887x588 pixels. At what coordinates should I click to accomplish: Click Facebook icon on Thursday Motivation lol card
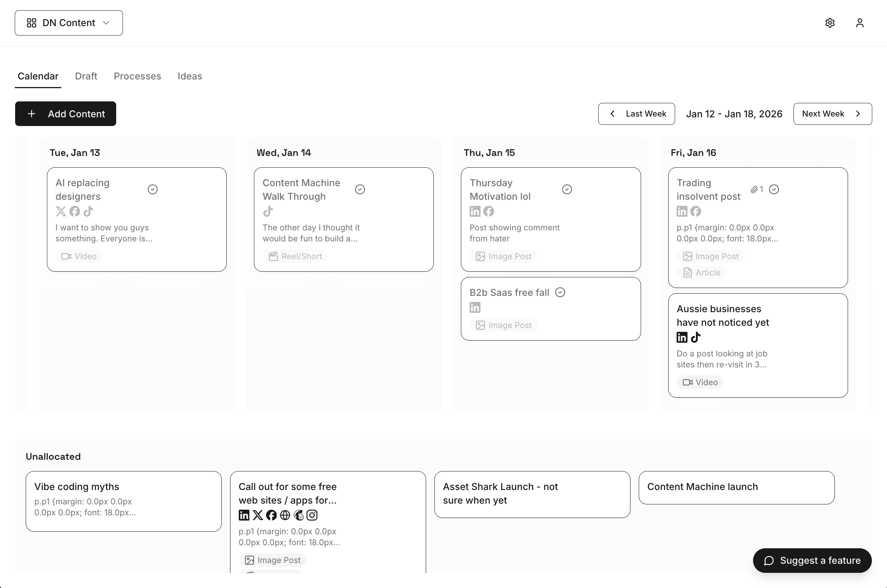(489, 211)
